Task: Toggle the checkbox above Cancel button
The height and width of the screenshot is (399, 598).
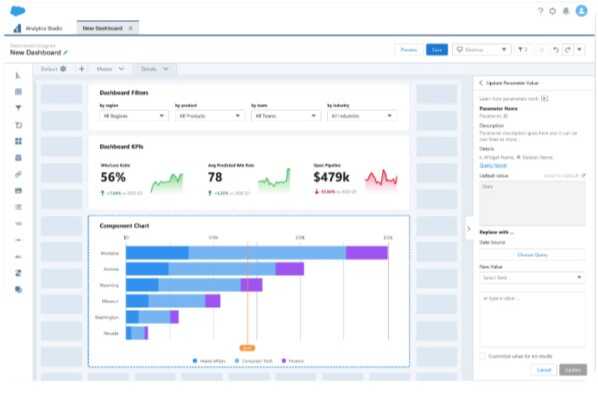Action: (482, 356)
